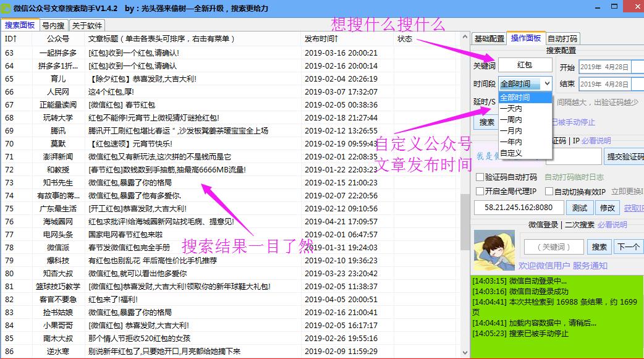The image size is (644, 359).
Task: Click the 关键词 input containing 红包
Action: pos(525,65)
